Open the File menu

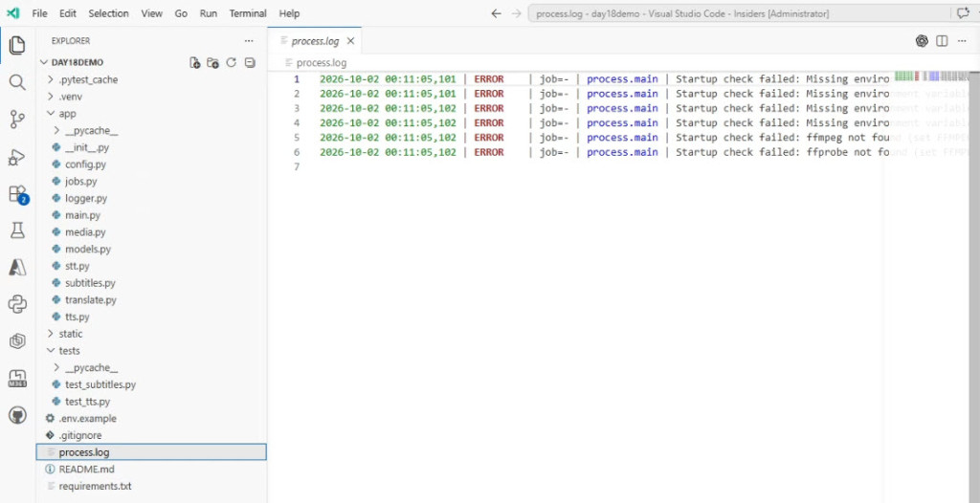point(39,13)
